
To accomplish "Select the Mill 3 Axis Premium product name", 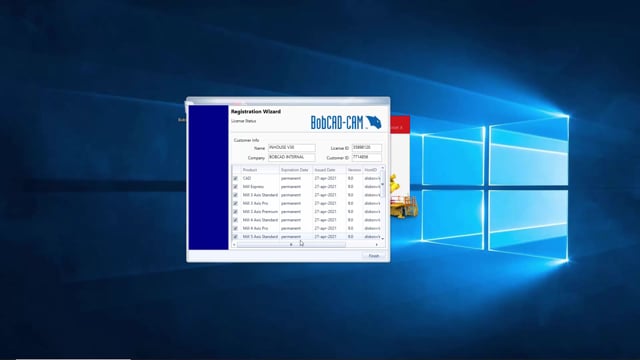I will [x=260, y=212].
